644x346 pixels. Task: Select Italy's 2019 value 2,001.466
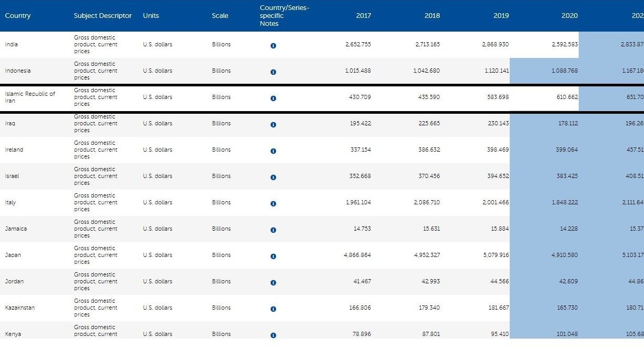click(496, 202)
